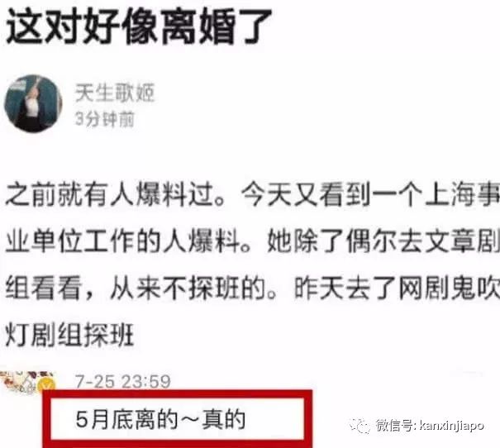
Task: Open the username 天生歌姬 profile link
Action: [x=115, y=93]
